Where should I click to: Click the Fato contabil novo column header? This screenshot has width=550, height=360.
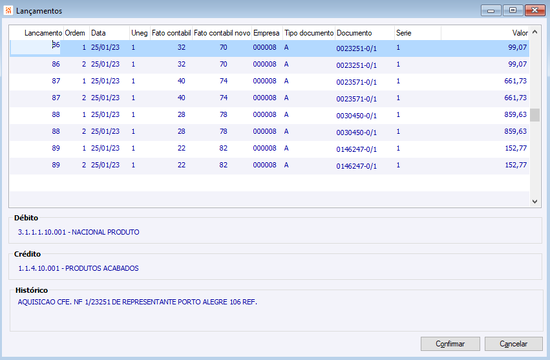tap(222, 33)
